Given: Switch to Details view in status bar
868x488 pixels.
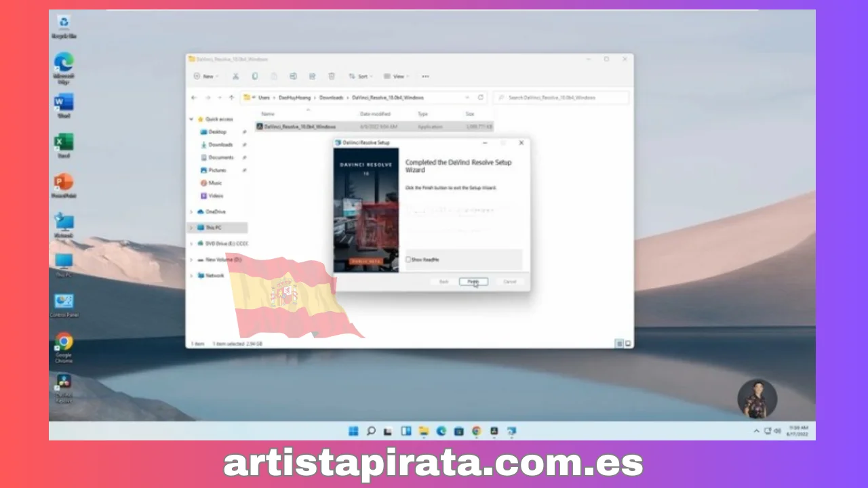Looking at the screenshot, I should (619, 344).
